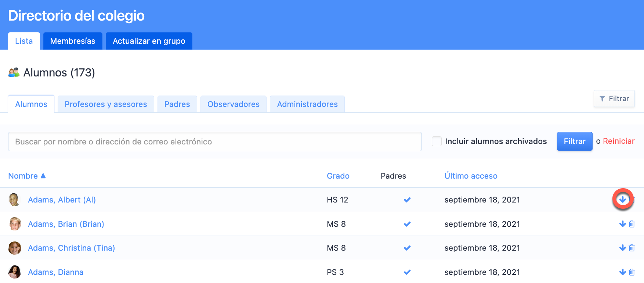Click Albert Adams' profile photo

coord(14,200)
